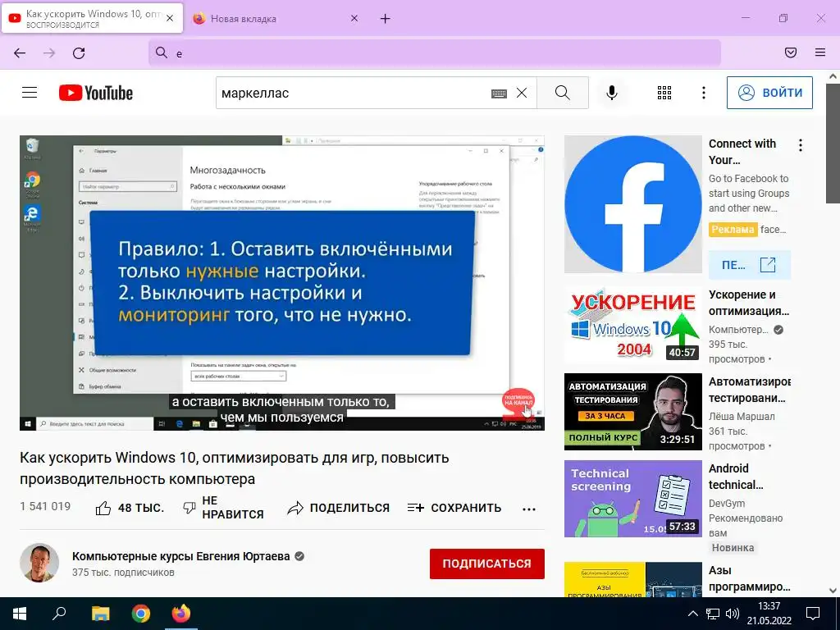Open the channel avatar of Евгений Юртаев

click(39, 563)
